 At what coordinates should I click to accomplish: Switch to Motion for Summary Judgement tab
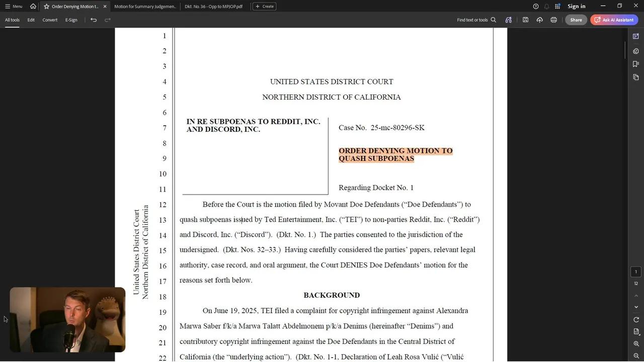click(145, 7)
